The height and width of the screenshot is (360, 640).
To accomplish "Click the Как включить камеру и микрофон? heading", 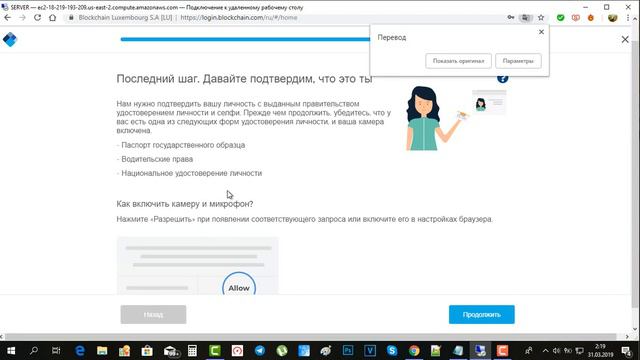I will (185, 204).
